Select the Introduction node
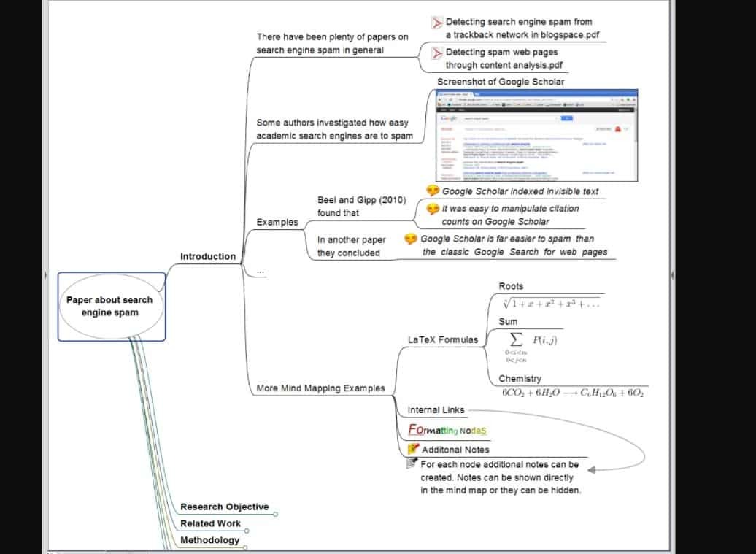 pyautogui.click(x=208, y=256)
